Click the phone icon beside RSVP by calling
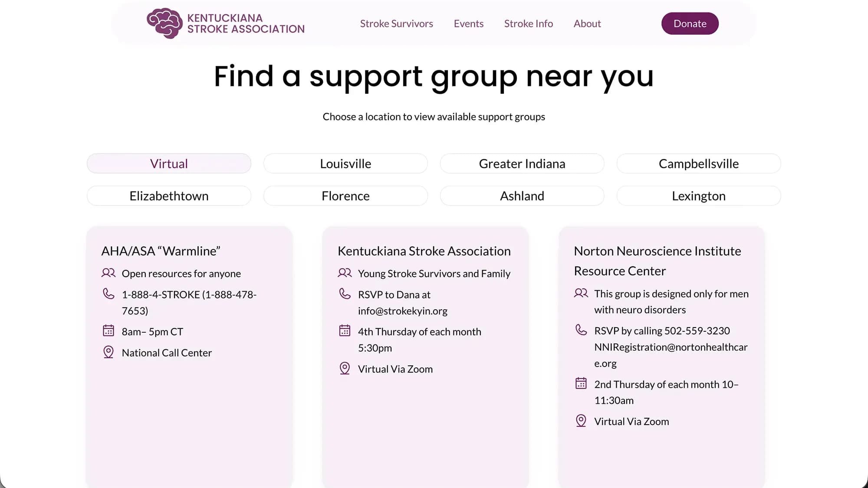Viewport: 868px width, 488px height. tap(581, 330)
